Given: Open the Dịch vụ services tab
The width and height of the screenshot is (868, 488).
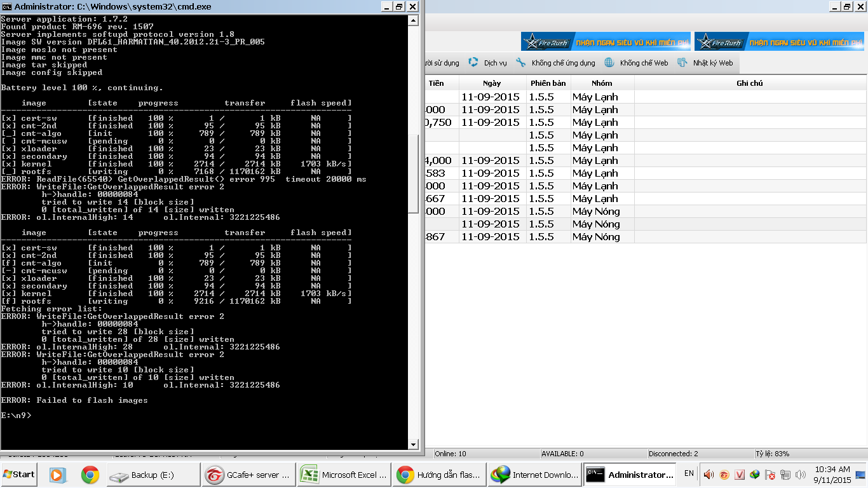Looking at the screenshot, I should [x=488, y=63].
